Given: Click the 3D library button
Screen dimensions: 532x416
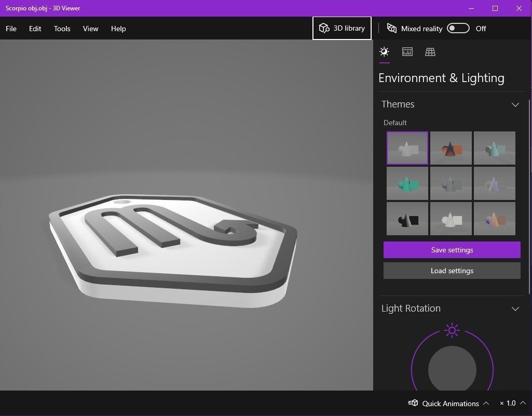Looking at the screenshot, I should tap(342, 28).
